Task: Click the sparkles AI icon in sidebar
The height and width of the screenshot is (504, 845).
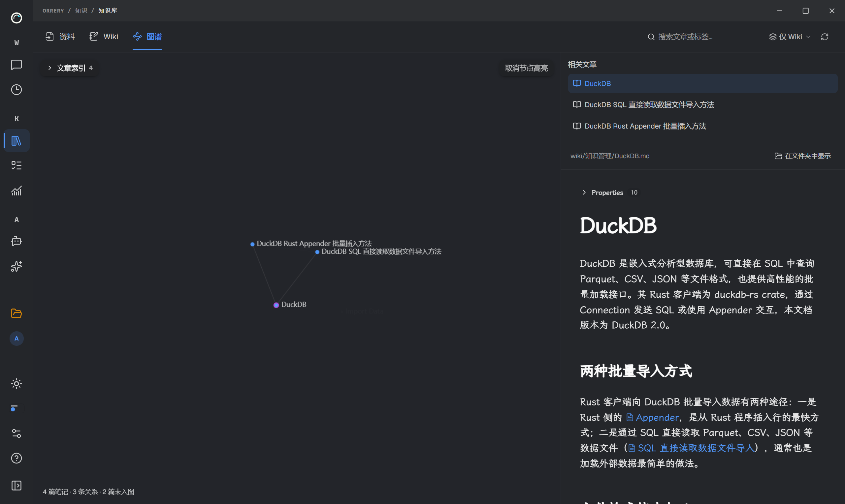Action: [x=16, y=266]
